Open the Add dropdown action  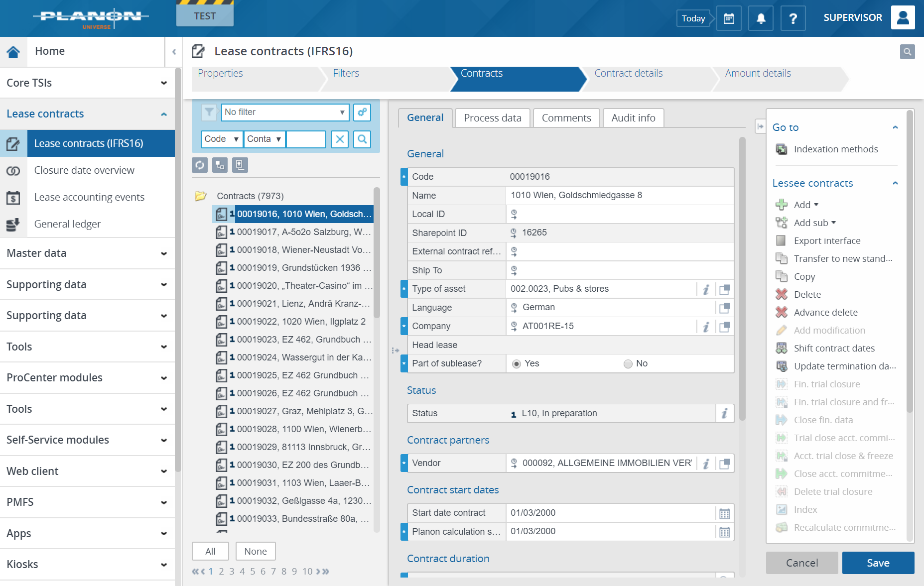pos(805,205)
